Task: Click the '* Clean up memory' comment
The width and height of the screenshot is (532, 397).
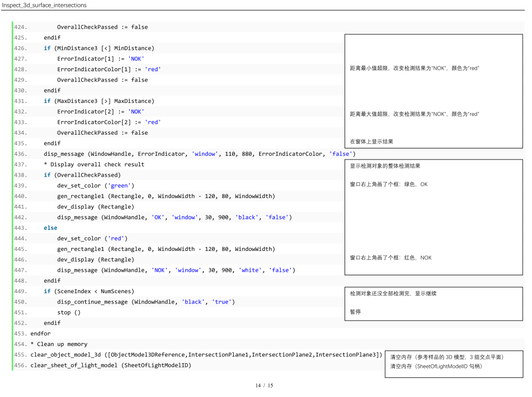Action: tap(59, 344)
